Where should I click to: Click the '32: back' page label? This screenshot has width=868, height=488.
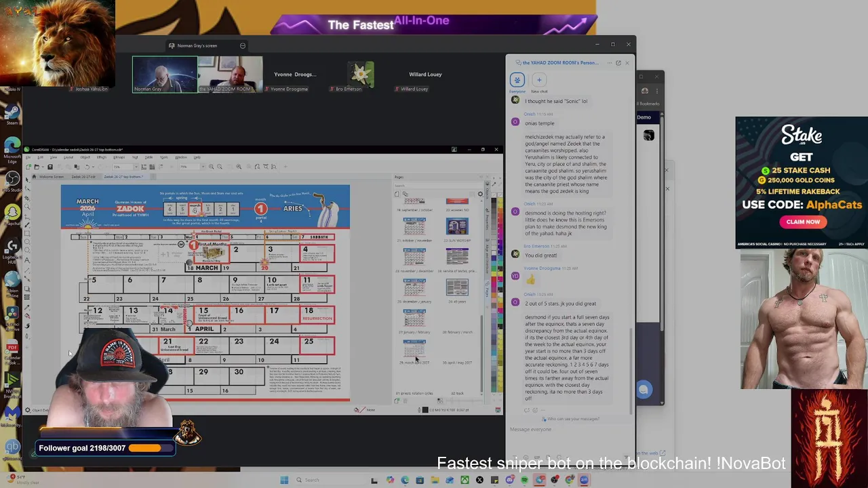coord(458,393)
